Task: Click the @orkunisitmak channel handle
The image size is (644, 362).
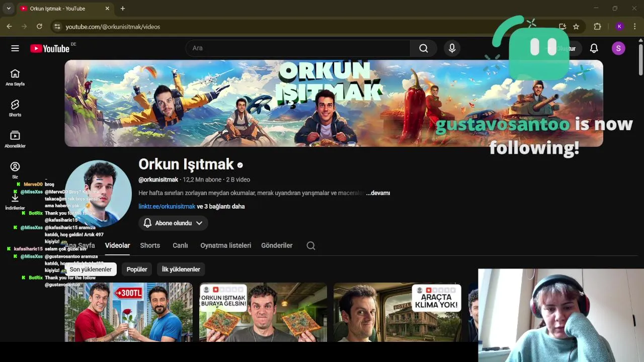Action: tap(158, 179)
